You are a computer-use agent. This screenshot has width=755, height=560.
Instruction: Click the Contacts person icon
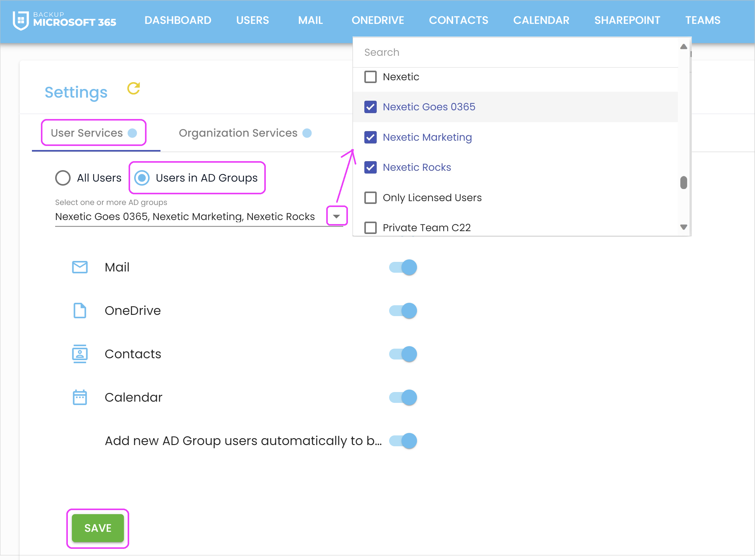(80, 354)
